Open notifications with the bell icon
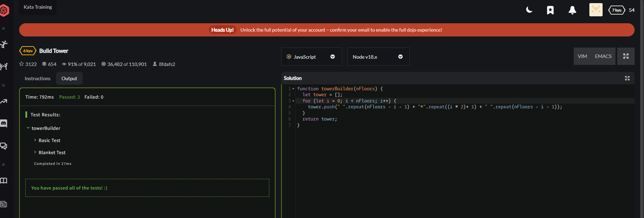The width and height of the screenshot is (644, 218). [572, 10]
